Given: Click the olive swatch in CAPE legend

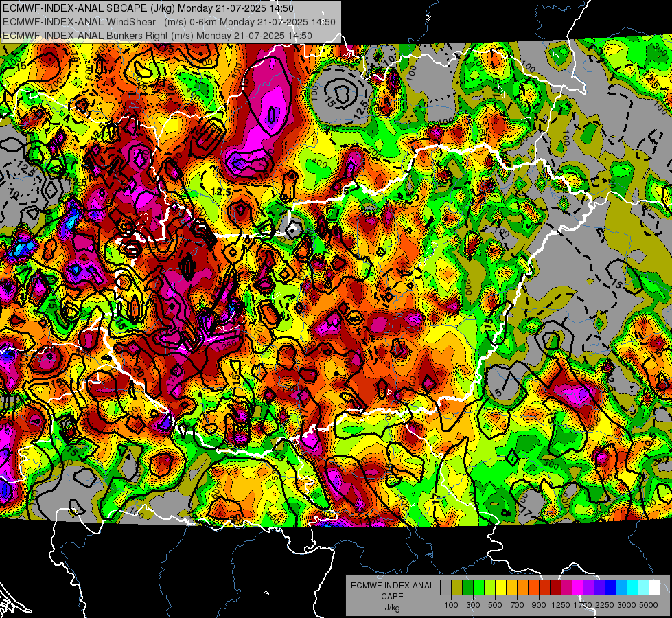Looking at the screenshot, I should pos(457,588).
